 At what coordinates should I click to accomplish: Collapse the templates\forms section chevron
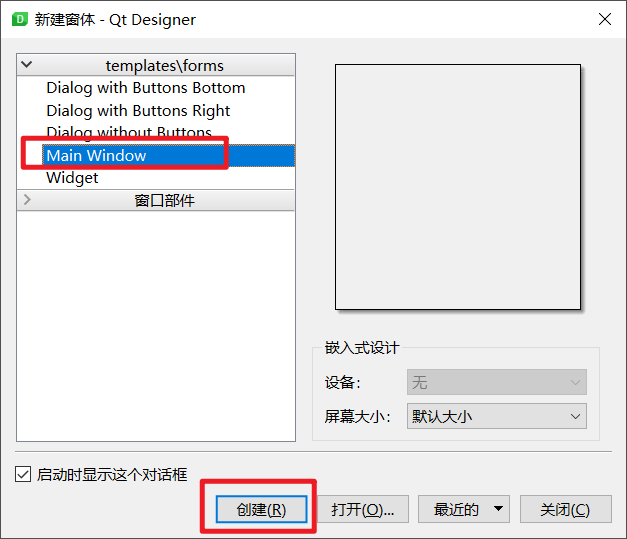tap(26, 64)
